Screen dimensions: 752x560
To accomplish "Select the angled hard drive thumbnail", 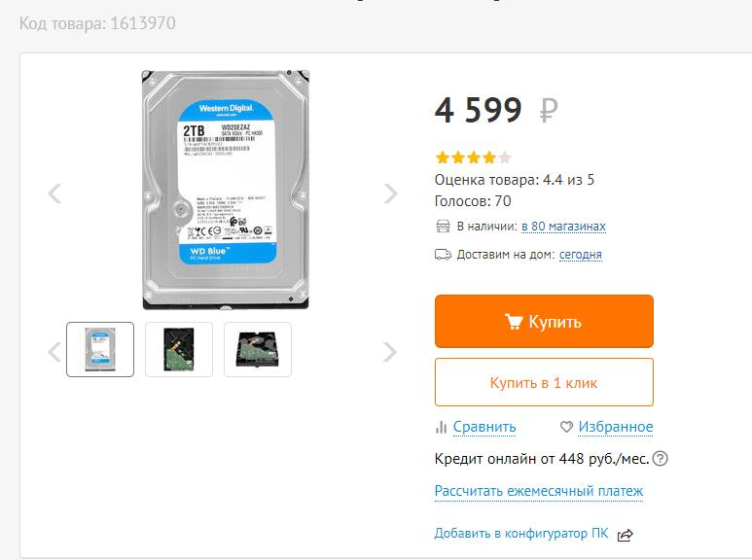I will coord(258,350).
